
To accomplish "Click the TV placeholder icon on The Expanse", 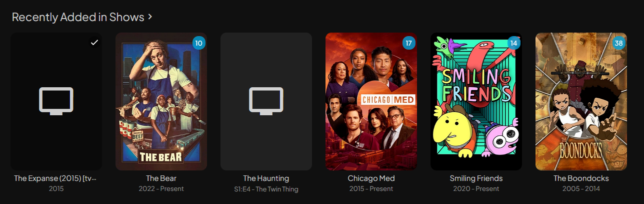I will 56,101.
